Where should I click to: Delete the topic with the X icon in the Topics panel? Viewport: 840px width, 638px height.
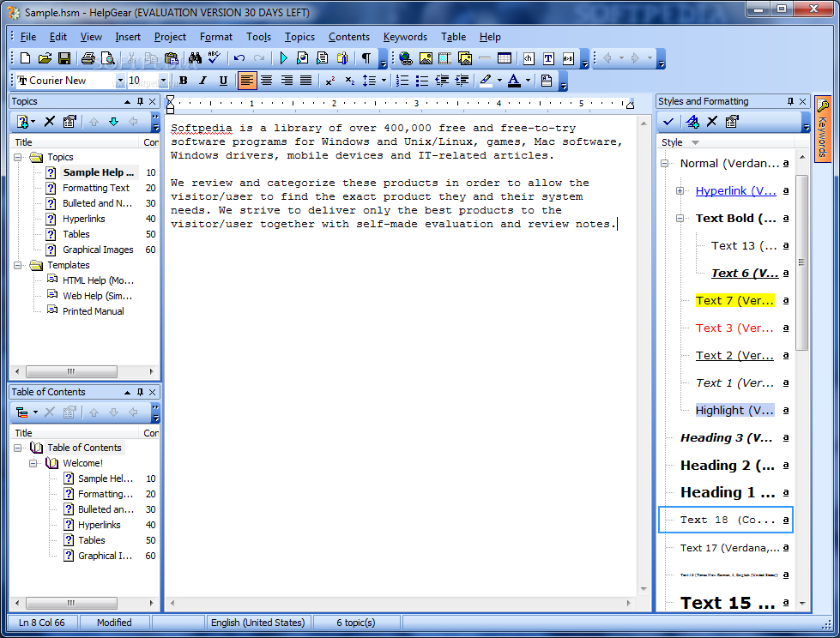point(49,122)
